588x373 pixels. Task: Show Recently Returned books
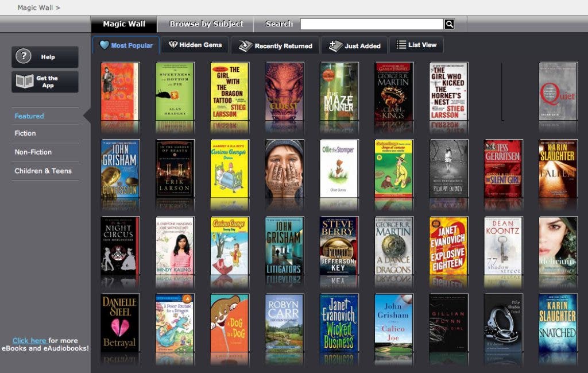(x=275, y=46)
